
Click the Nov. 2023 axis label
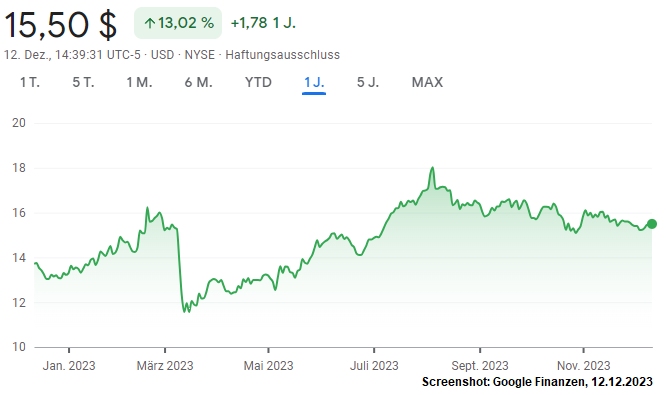click(584, 366)
